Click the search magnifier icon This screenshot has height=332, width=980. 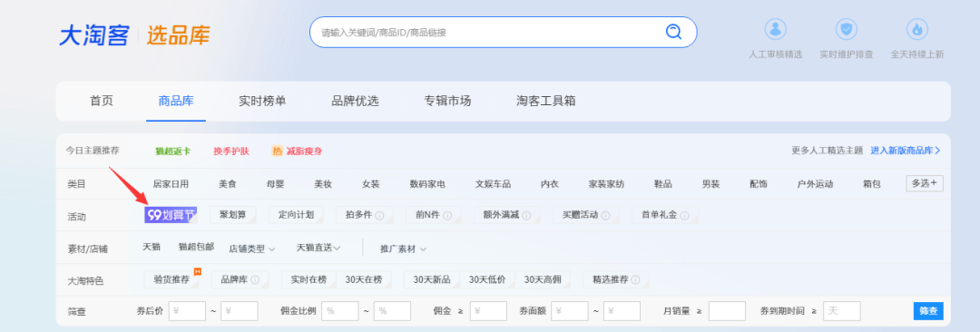click(673, 32)
